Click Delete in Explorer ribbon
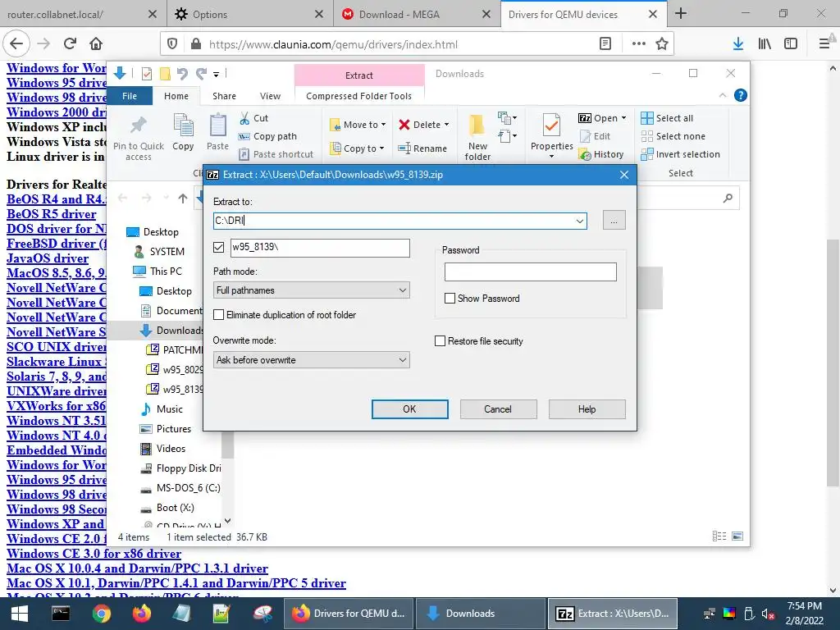 423,125
